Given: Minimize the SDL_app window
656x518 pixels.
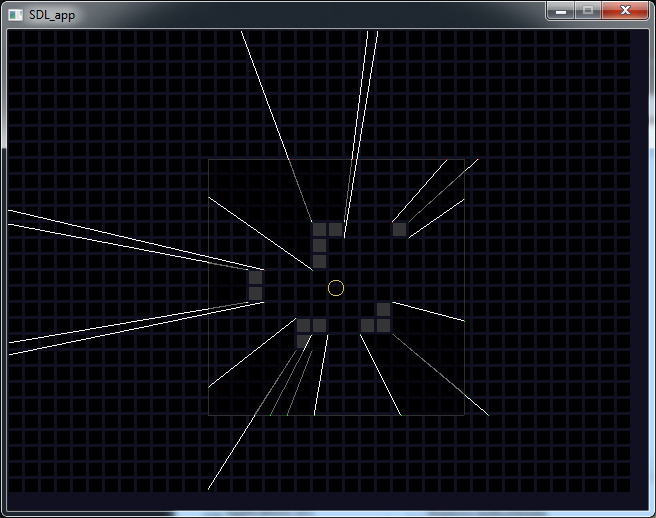Looking at the screenshot, I should (x=561, y=11).
